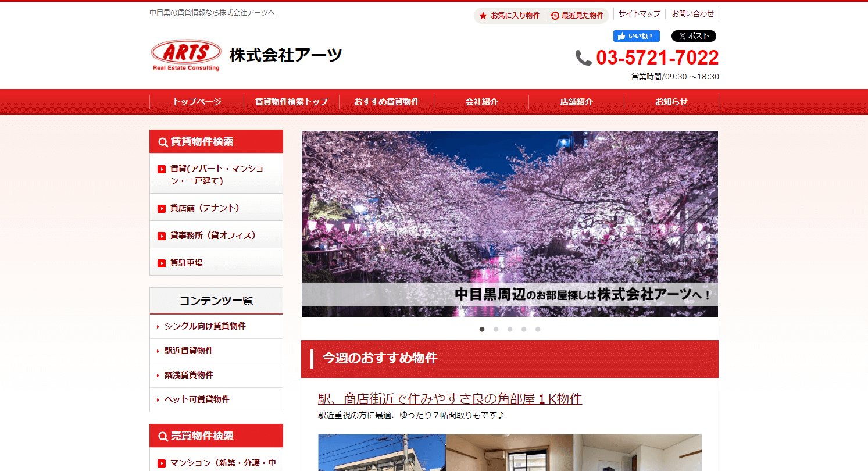The height and width of the screenshot is (471, 868).
Task: Switch to the 会社紹介 menu item
Action: tap(481, 101)
